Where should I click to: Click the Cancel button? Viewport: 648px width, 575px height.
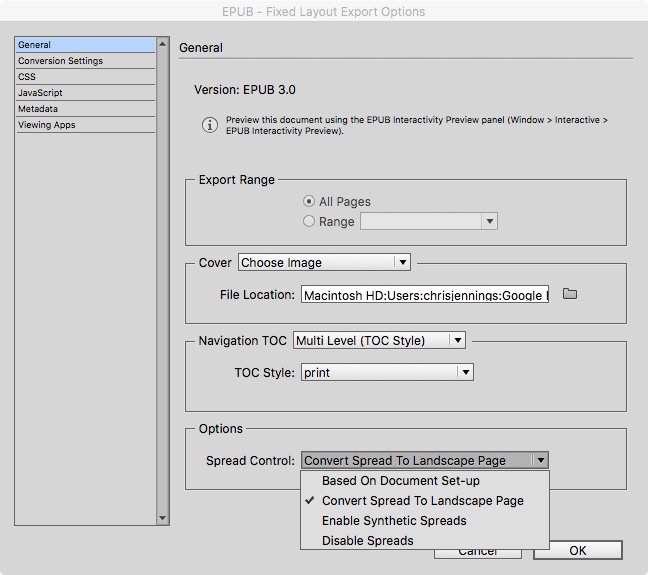(478, 554)
